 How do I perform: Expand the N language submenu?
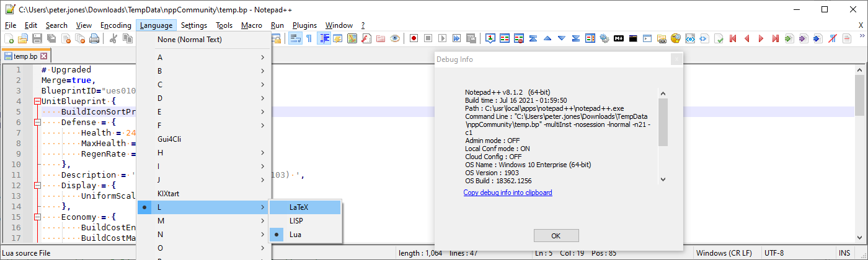pyautogui.click(x=203, y=234)
